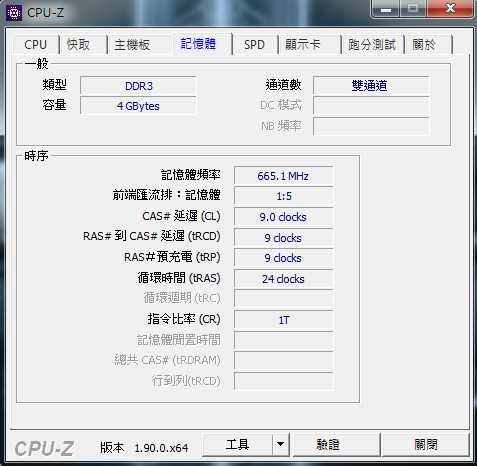Click the 驗證 button

[x=336, y=445]
